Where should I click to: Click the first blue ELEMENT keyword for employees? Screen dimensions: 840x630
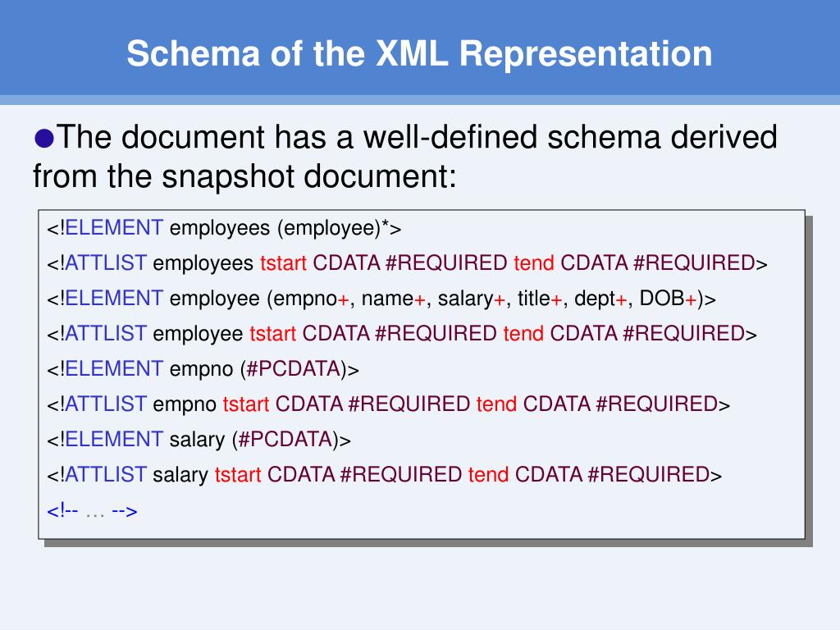coord(113,228)
